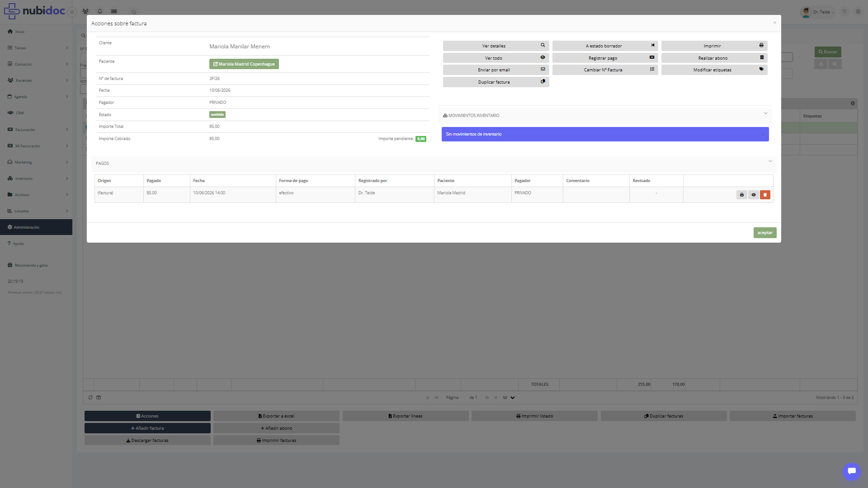Viewport: 868px width, 488px height.
Task: Open the rows-per-page 50 dropdown
Action: coord(509,398)
